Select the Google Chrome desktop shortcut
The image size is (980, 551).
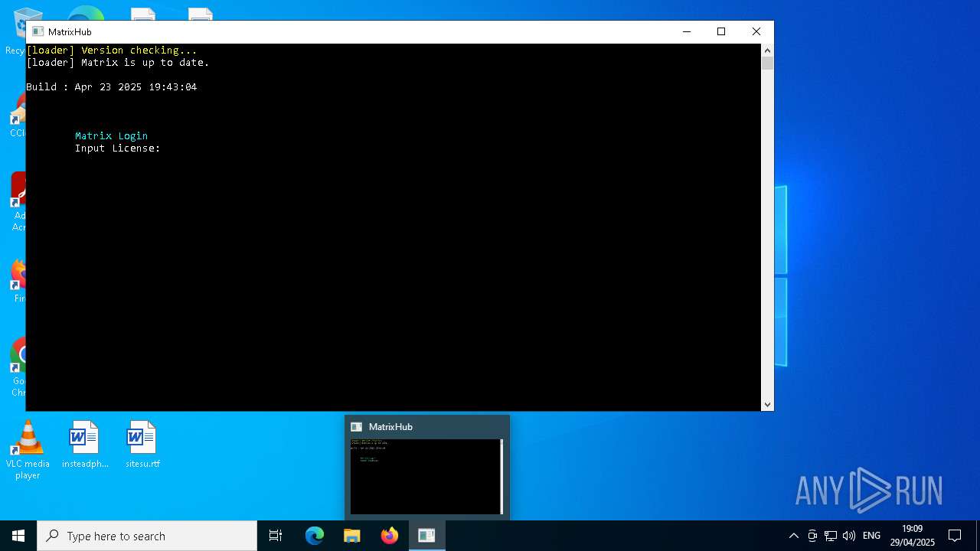(18, 367)
